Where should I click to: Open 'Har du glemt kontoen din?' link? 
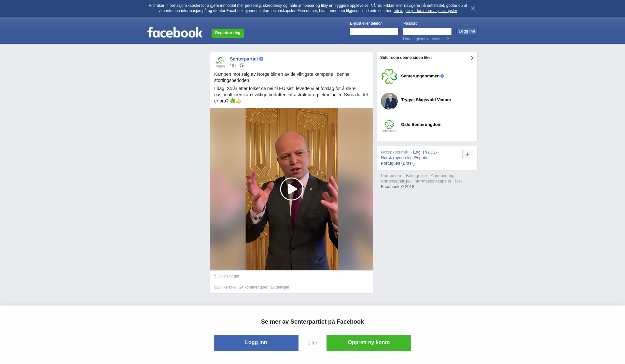click(426, 39)
